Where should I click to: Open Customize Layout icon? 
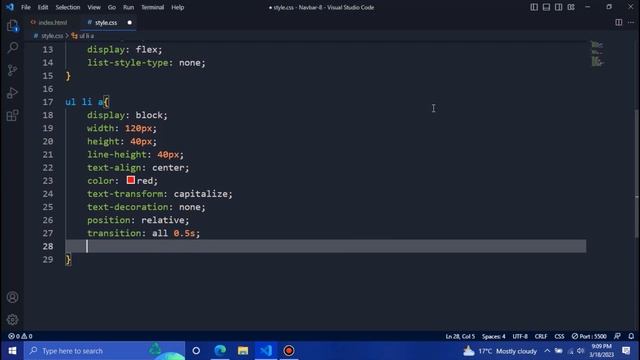[x=571, y=7]
